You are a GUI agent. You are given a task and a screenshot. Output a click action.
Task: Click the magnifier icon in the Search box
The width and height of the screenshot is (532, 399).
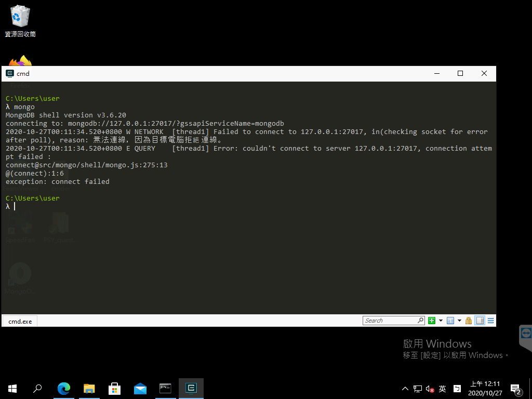pos(420,320)
